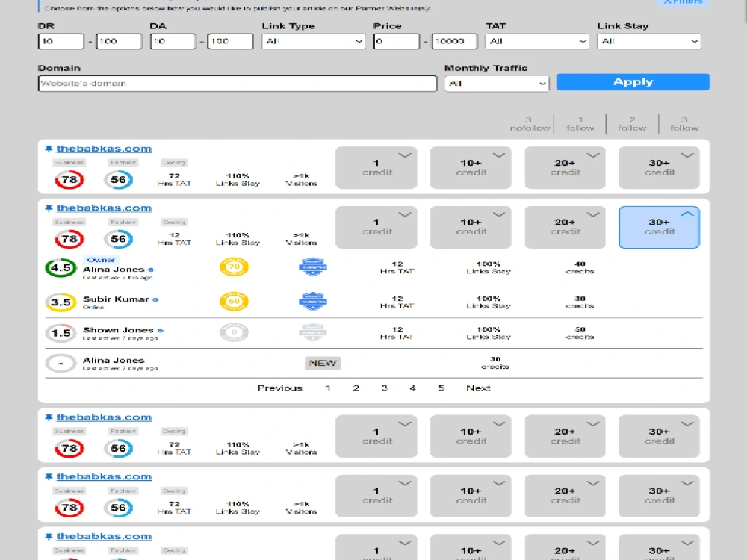
Task: Click the Shown Jones seller name
Action: 118,330
